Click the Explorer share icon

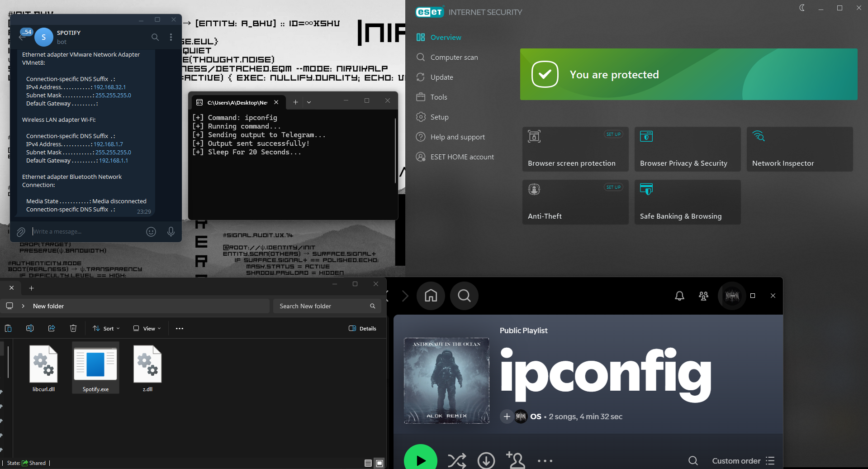pyautogui.click(x=52, y=328)
